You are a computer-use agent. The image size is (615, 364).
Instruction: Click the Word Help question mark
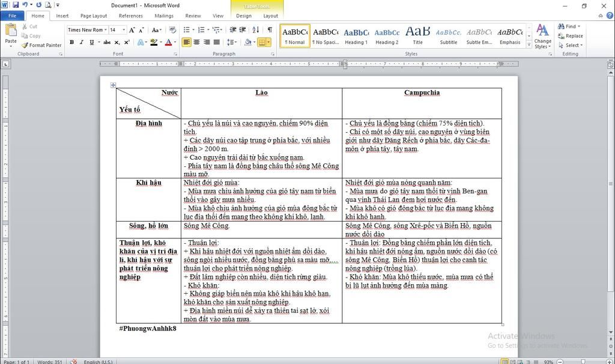pos(610,16)
